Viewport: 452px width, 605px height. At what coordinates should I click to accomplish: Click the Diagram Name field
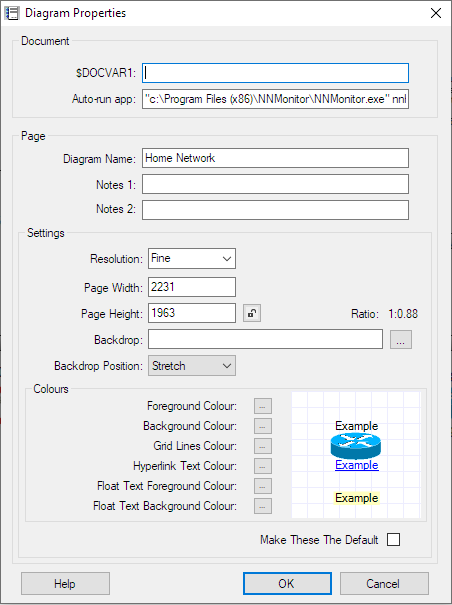click(275, 158)
